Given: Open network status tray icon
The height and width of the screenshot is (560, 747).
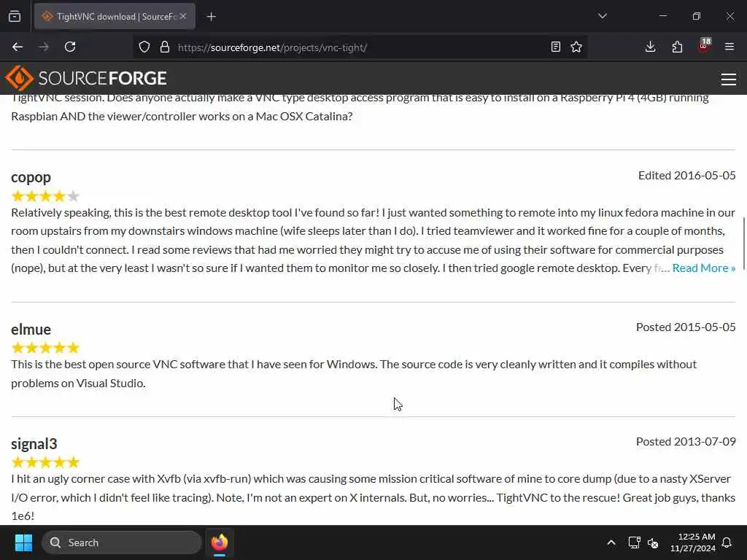Looking at the screenshot, I should (x=634, y=542).
